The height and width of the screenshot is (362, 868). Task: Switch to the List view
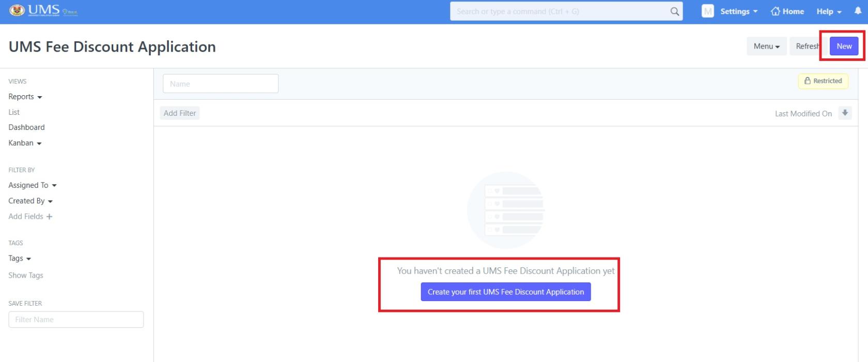tap(14, 112)
